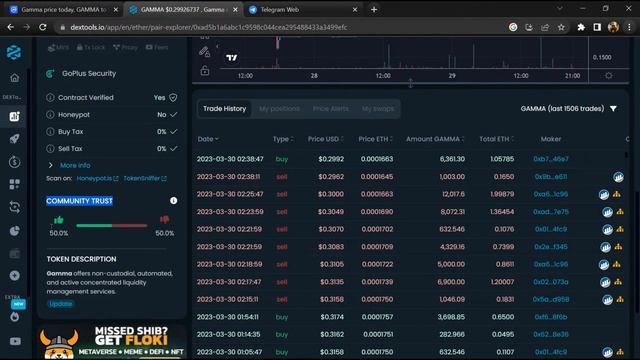Click Contract Verified info icon
The image size is (640, 360).
(50, 98)
